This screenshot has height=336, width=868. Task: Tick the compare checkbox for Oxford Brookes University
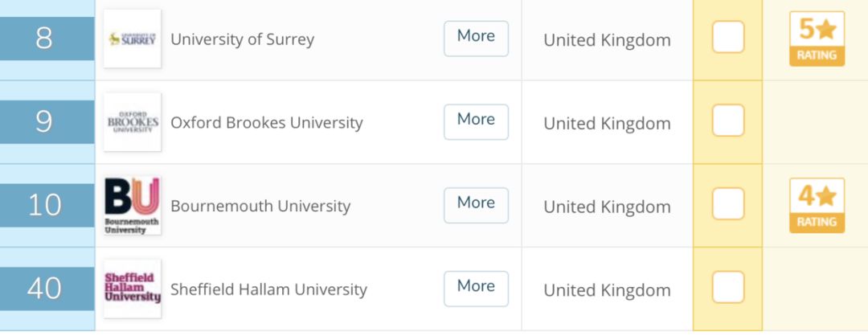point(728,120)
